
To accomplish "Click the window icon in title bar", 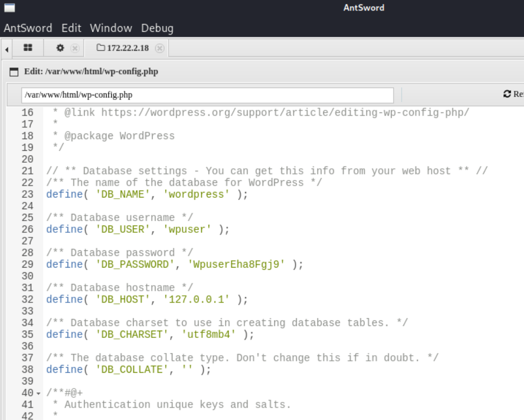I will point(9,8).
